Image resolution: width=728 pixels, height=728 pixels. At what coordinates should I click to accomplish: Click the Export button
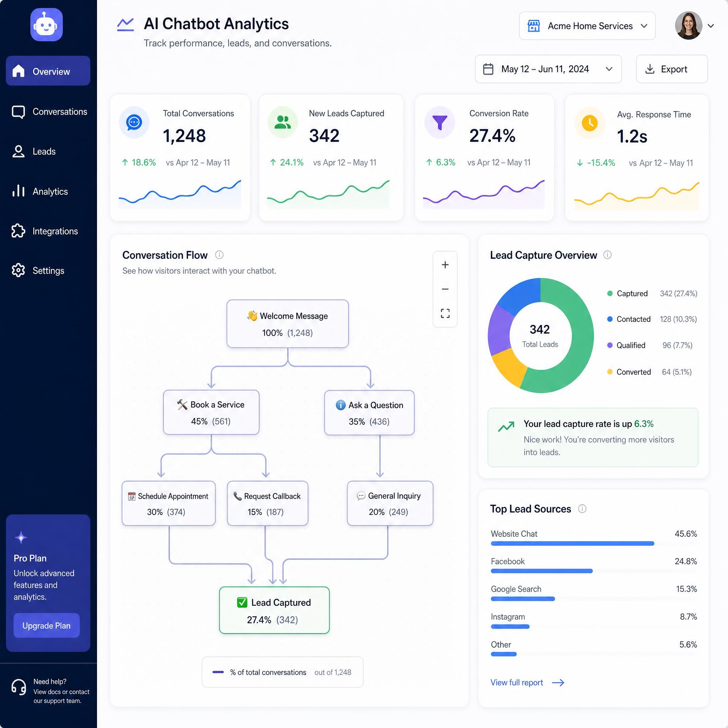pos(672,69)
